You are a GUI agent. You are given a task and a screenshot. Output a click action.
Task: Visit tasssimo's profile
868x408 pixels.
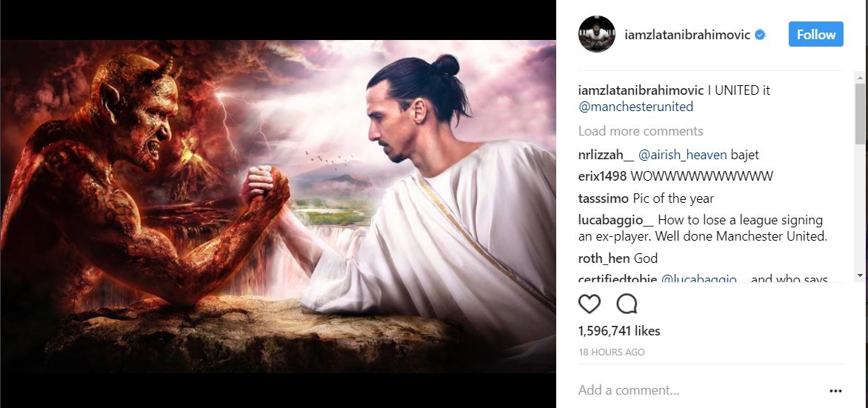604,198
